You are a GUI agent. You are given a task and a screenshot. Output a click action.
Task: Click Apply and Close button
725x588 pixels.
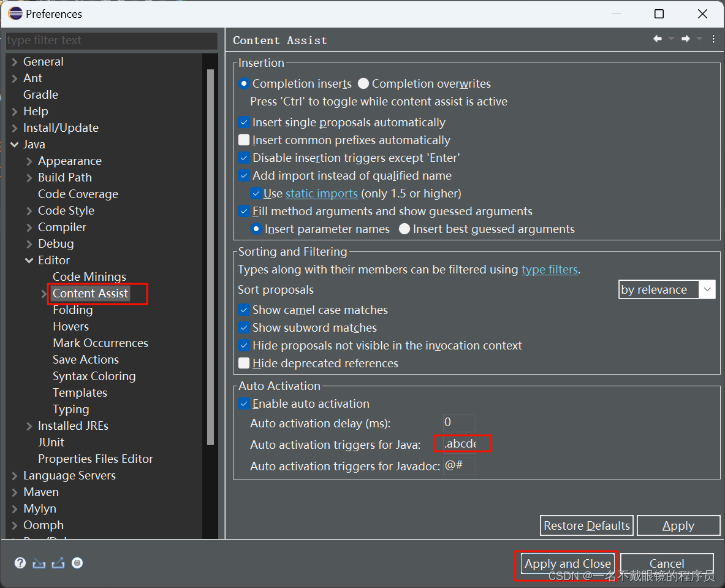coord(567,563)
